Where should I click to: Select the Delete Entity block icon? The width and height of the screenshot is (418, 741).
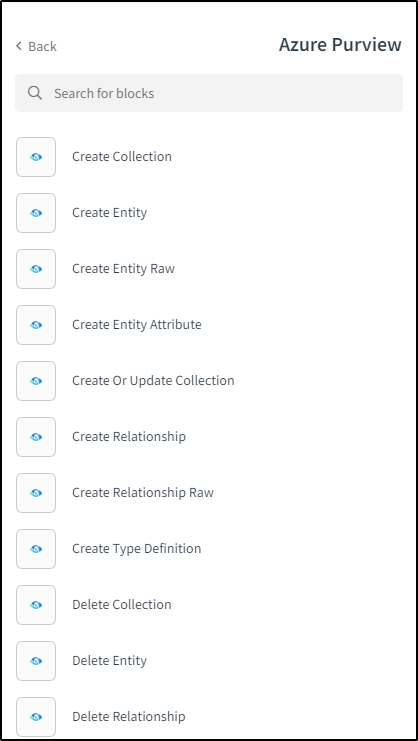36,661
